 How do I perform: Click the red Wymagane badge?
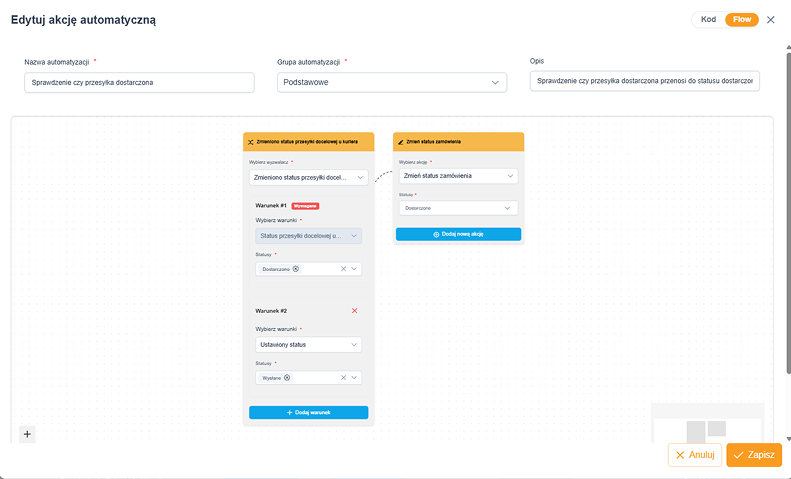click(305, 206)
